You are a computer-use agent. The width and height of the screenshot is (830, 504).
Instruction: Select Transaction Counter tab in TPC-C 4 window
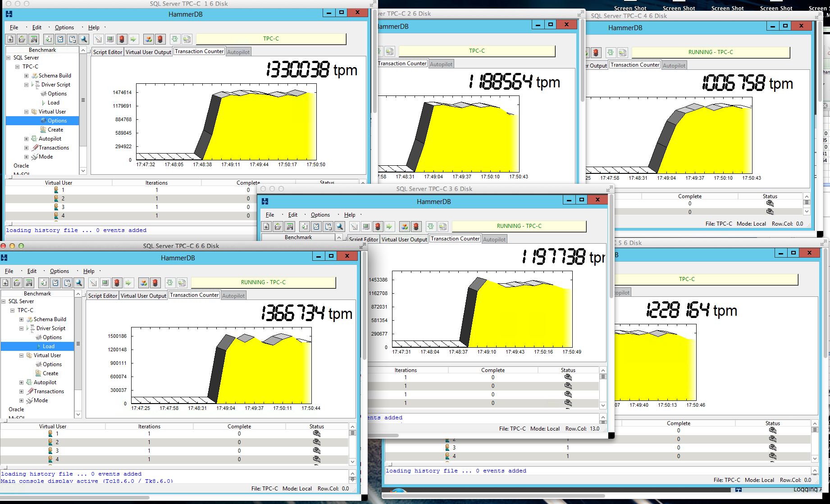(x=635, y=65)
